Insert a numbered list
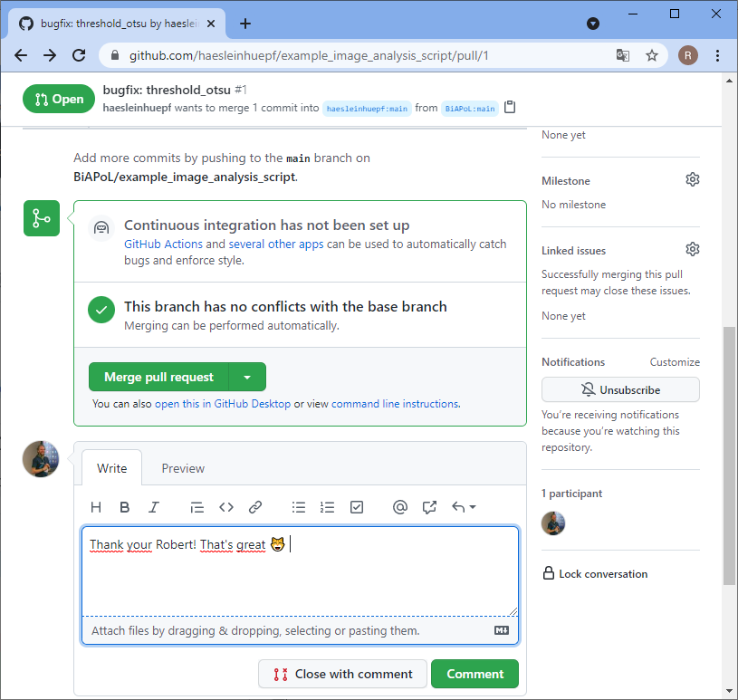The image size is (738, 700). pos(328,507)
